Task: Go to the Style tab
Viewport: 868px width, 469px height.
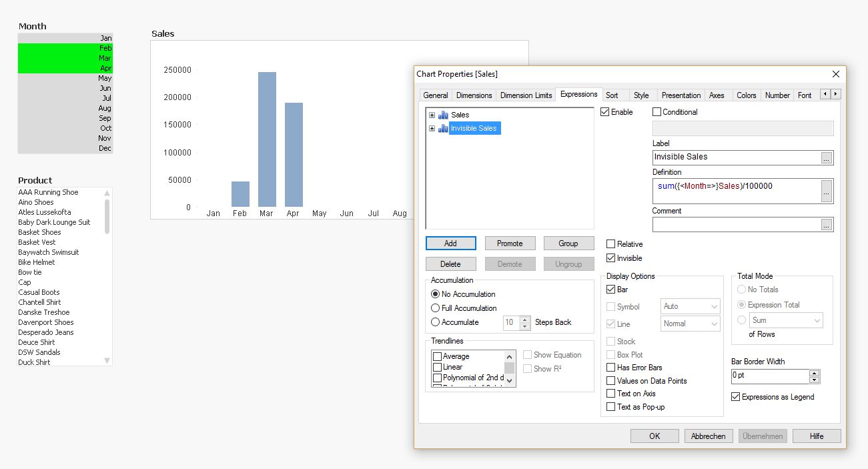Action: tap(641, 95)
